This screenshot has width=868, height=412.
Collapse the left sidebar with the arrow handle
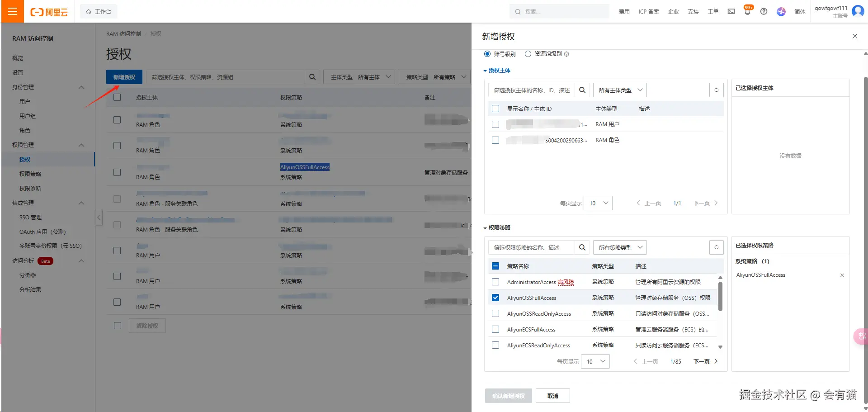coord(99,218)
